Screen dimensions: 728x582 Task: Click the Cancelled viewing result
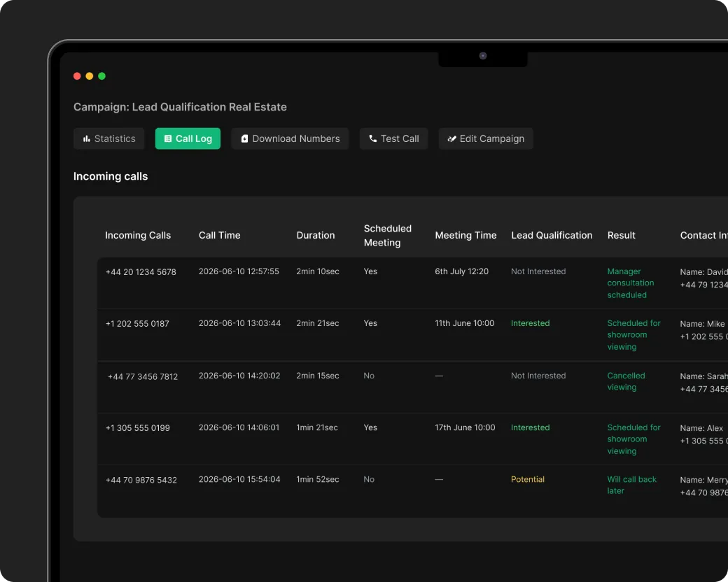626,381
